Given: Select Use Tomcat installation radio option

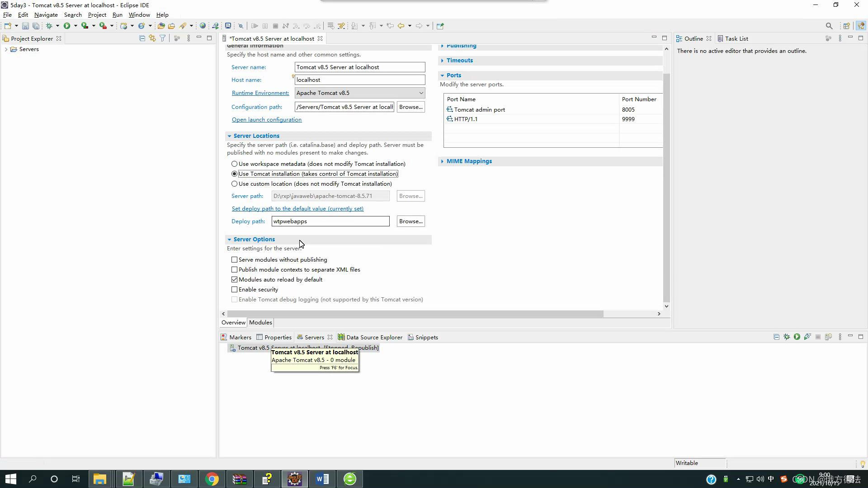Looking at the screenshot, I should click(234, 174).
